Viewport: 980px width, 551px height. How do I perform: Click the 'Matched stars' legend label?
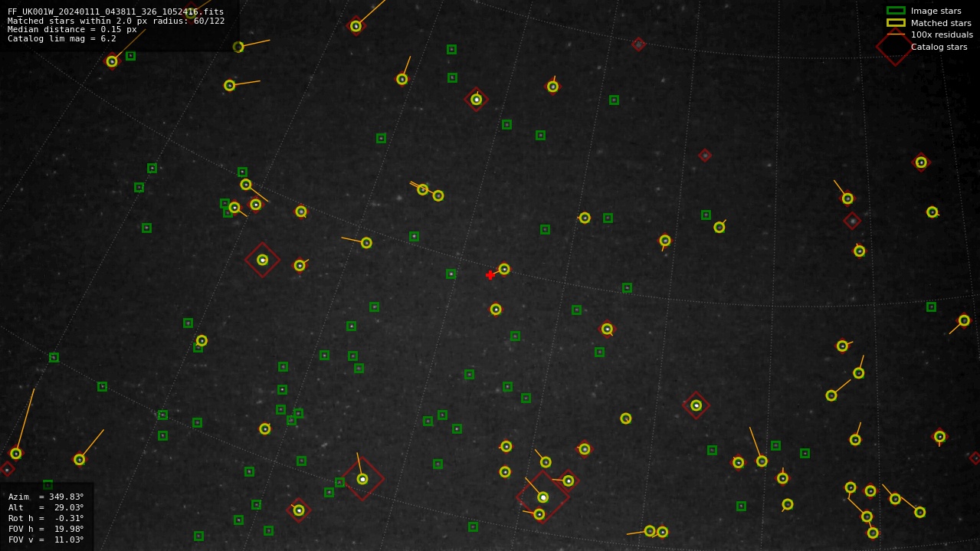tap(941, 23)
